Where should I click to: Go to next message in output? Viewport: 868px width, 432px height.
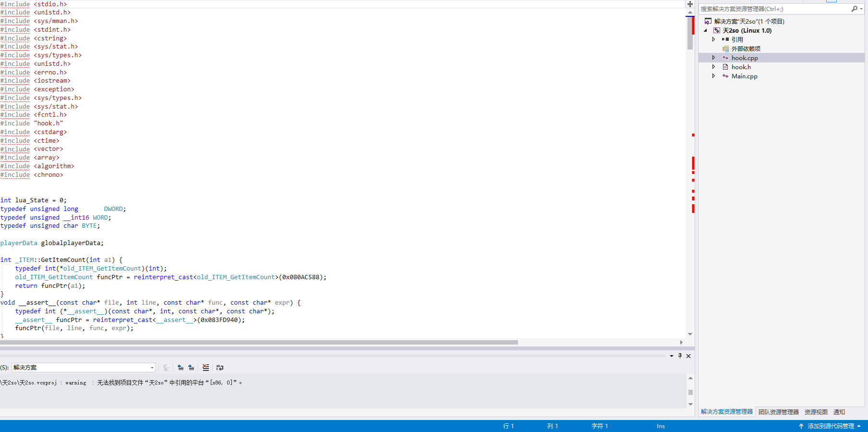pos(191,368)
